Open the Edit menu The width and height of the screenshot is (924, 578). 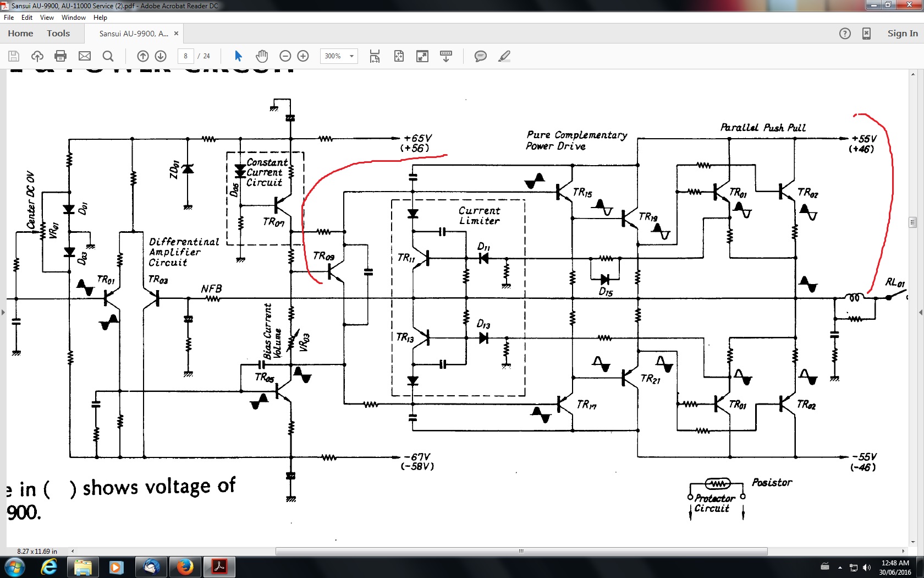click(27, 18)
